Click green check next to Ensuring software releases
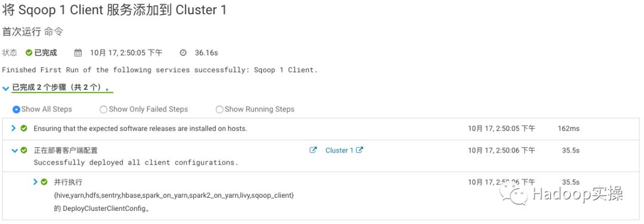The image size is (644, 224). point(24,129)
